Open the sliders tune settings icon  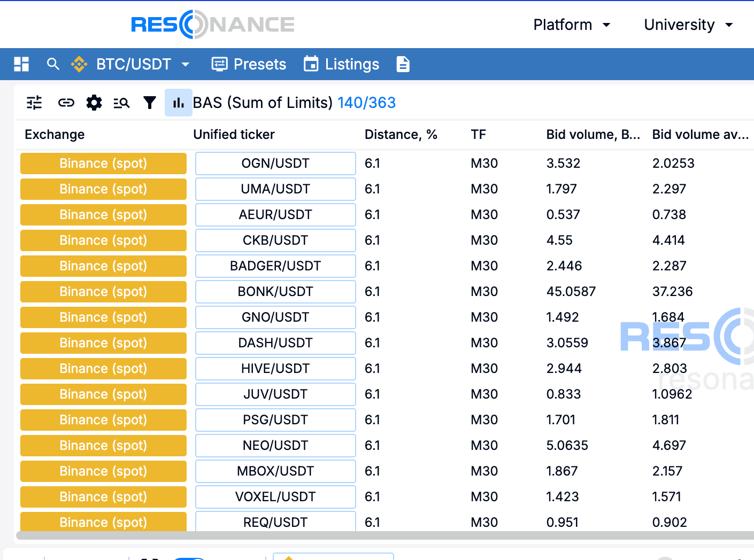coord(34,103)
